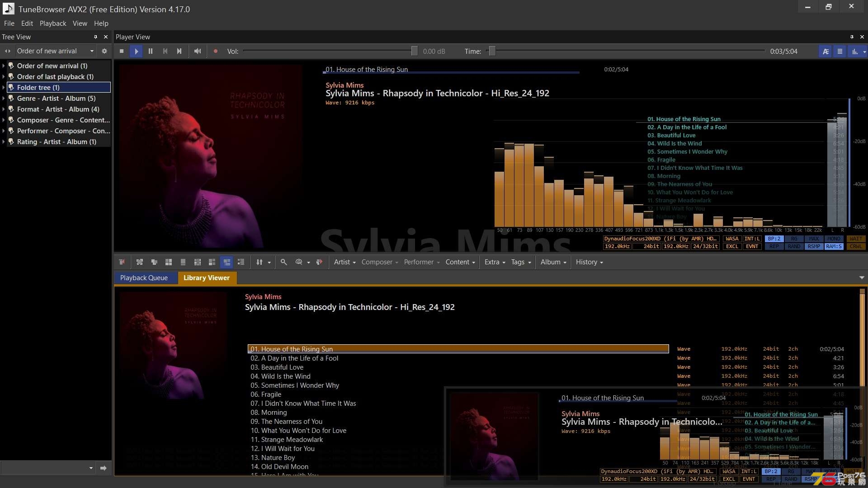Screen dimensions: 868x488
Task: Select the four-tile grid view icon
Action: [x=169, y=262]
